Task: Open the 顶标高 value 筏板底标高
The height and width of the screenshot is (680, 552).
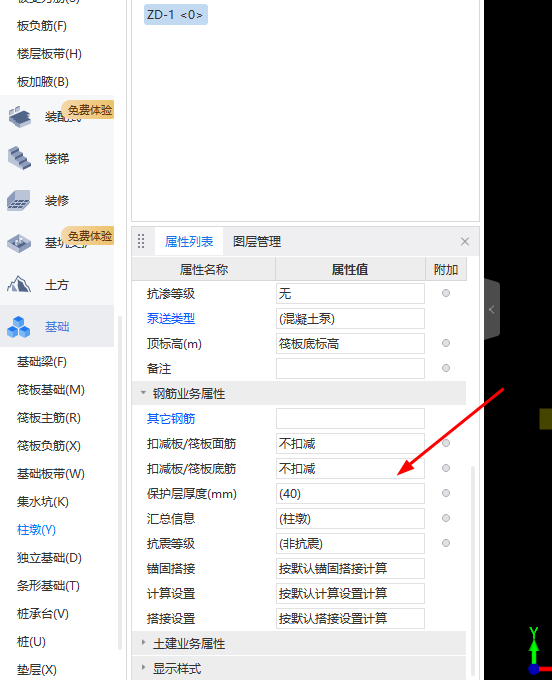Action: pos(350,344)
